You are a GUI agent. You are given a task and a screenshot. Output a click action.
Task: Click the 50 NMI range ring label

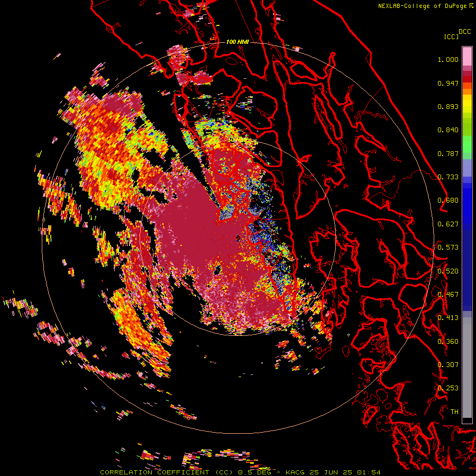tap(237, 140)
